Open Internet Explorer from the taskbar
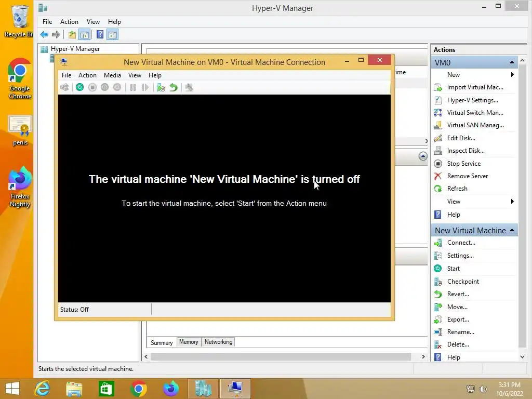Image resolution: width=532 pixels, height=399 pixels. coord(42,389)
